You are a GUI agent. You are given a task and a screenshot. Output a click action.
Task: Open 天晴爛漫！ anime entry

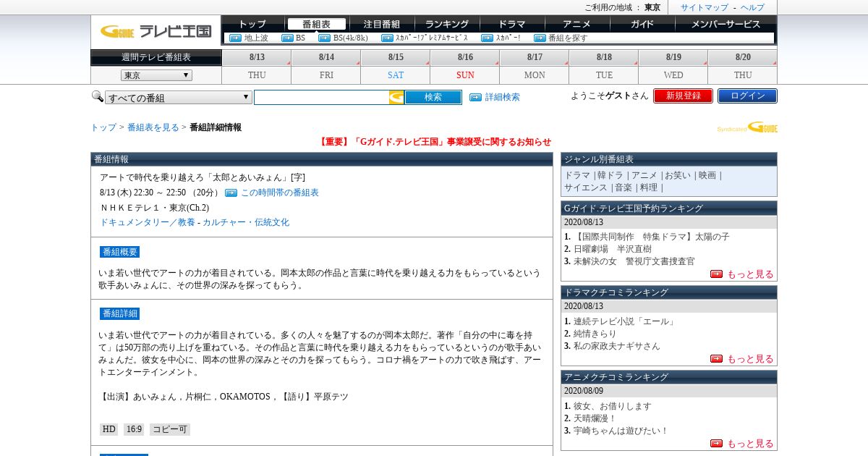click(x=595, y=418)
